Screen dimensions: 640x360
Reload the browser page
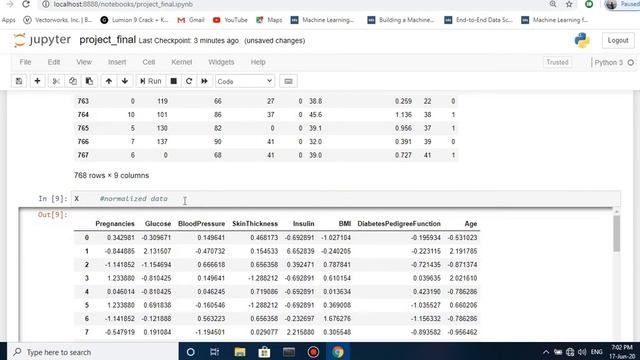click(x=26, y=4)
